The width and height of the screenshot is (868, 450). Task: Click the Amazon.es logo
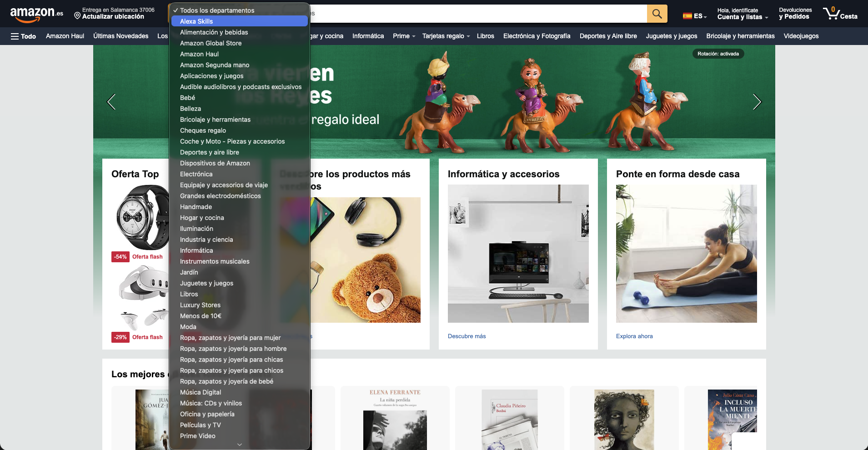pos(36,14)
